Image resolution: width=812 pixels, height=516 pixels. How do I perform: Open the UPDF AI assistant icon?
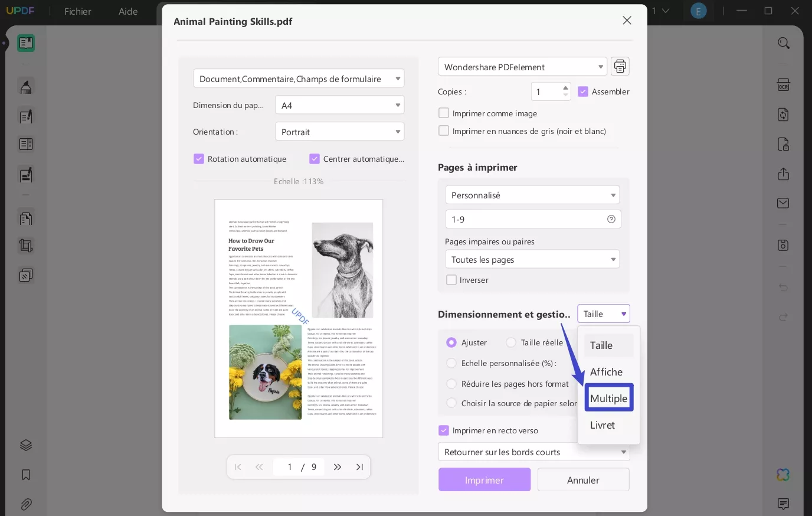coord(782,474)
